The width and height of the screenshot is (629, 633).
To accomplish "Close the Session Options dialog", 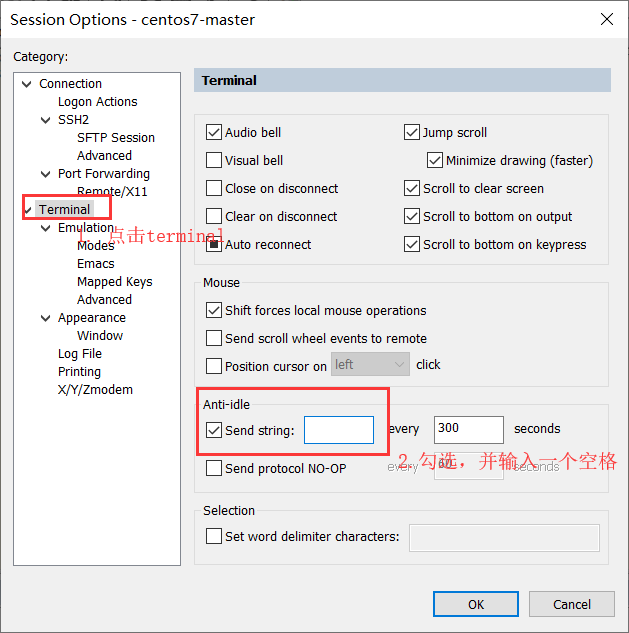I will click(x=606, y=19).
